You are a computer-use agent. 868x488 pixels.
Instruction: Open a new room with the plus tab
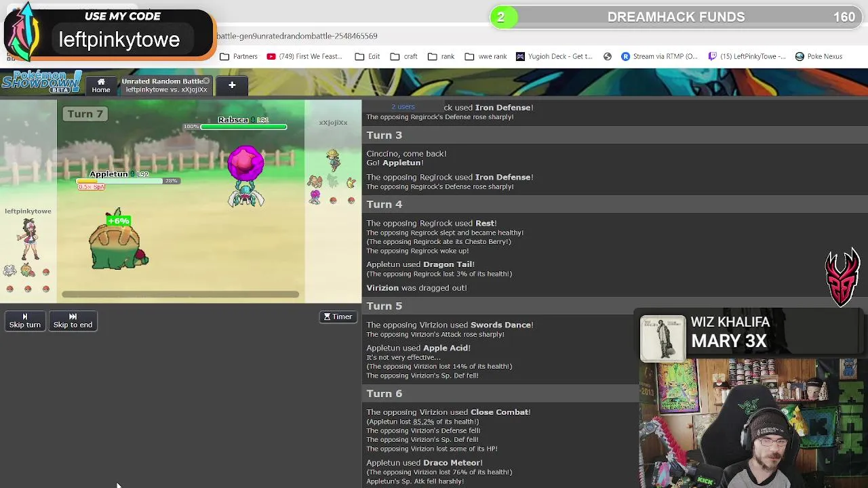(x=232, y=85)
